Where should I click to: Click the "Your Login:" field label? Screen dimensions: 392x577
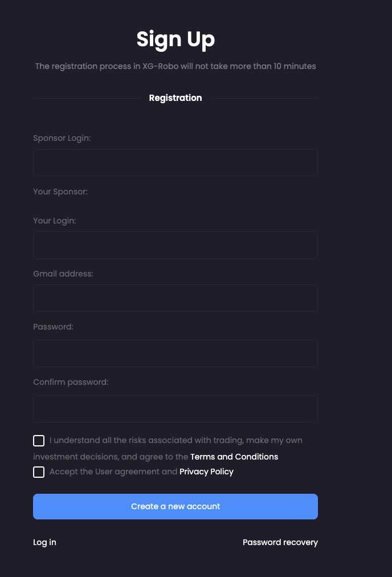54,221
